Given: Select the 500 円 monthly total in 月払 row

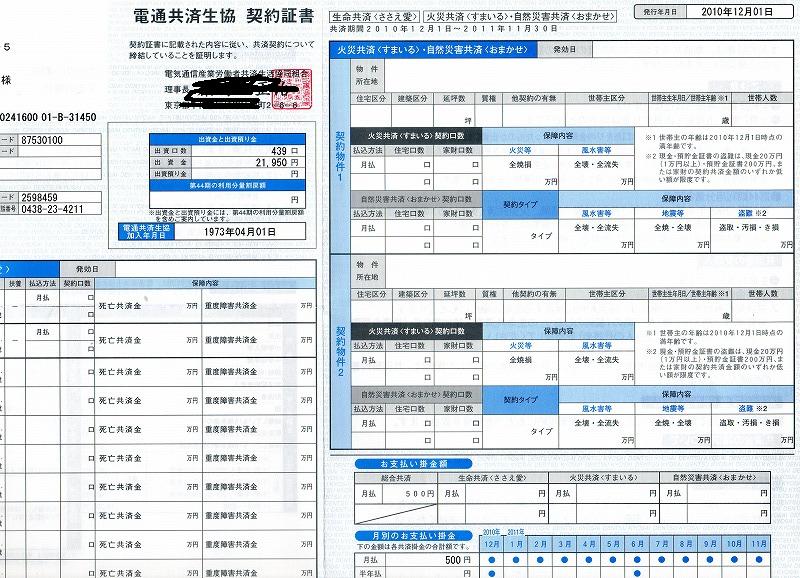Looking at the screenshot, I should click(x=458, y=560).
